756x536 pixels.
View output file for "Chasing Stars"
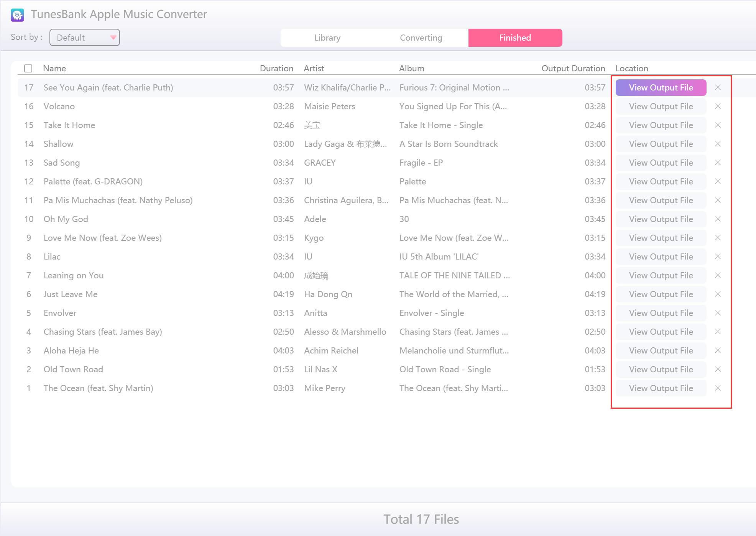tap(661, 332)
